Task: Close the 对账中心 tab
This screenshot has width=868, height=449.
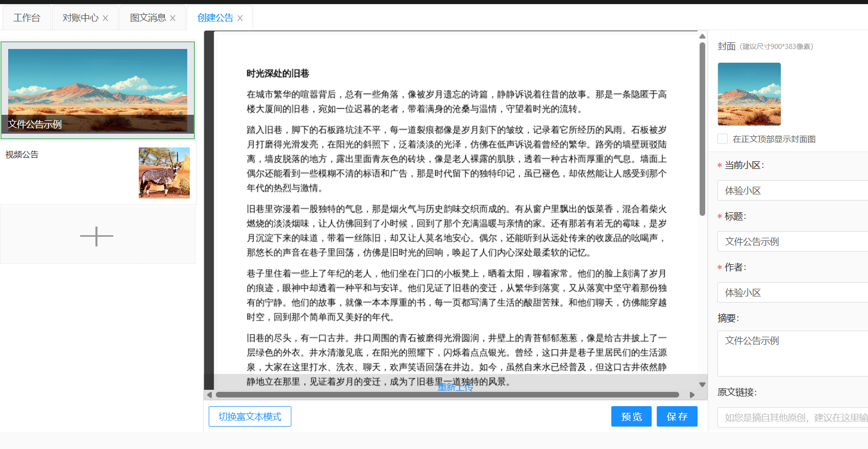Action: click(x=106, y=18)
